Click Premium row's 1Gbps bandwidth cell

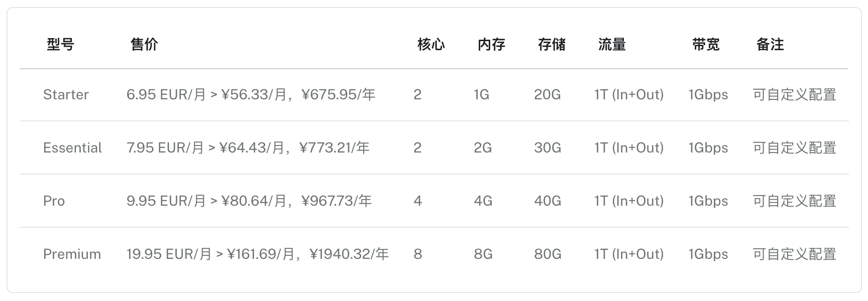(x=708, y=254)
